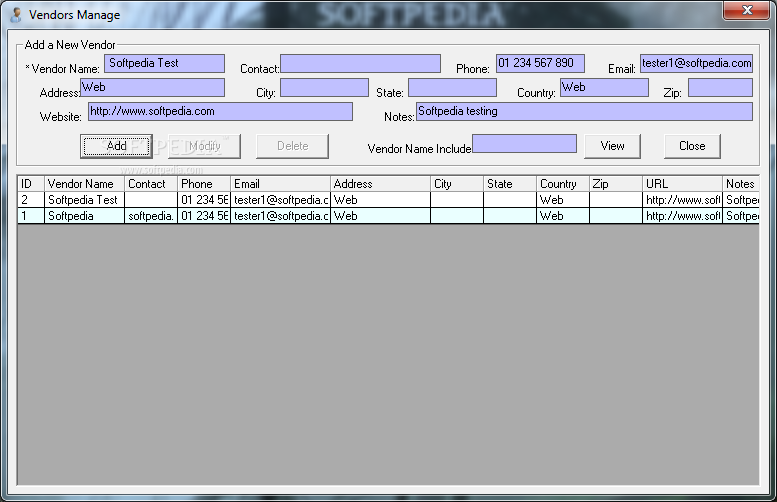Viewport: 777px width, 502px height.
Task: Click the ID column header
Action: [31, 184]
